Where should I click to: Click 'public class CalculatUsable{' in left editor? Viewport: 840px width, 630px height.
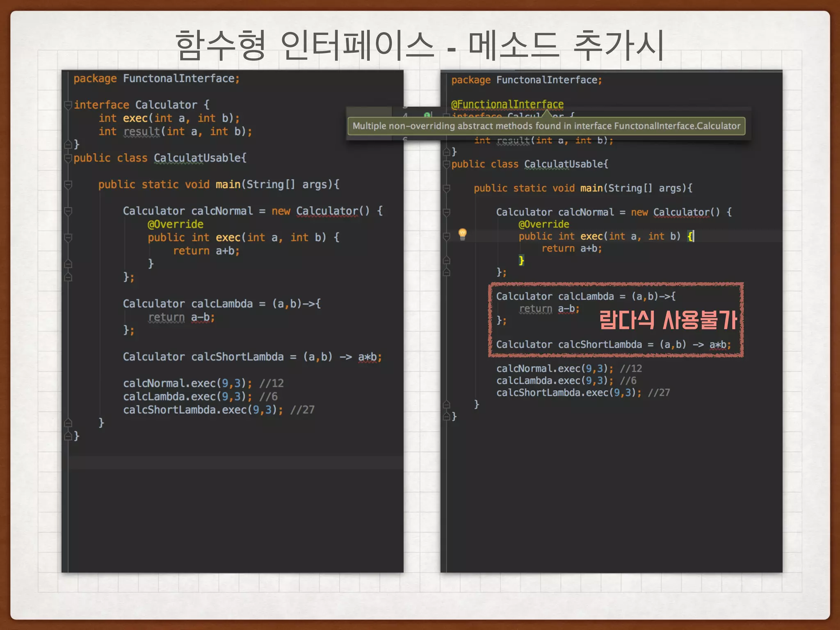(160, 158)
